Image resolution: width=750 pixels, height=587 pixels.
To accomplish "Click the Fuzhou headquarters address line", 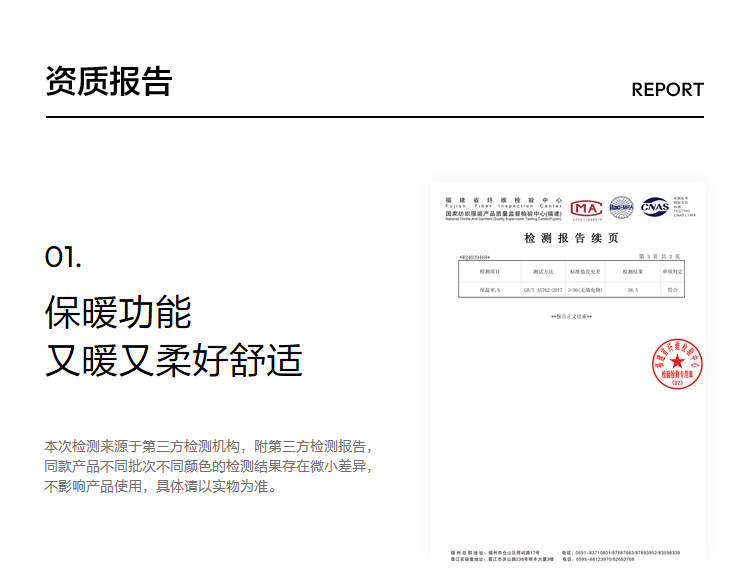I will coord(495,552).
